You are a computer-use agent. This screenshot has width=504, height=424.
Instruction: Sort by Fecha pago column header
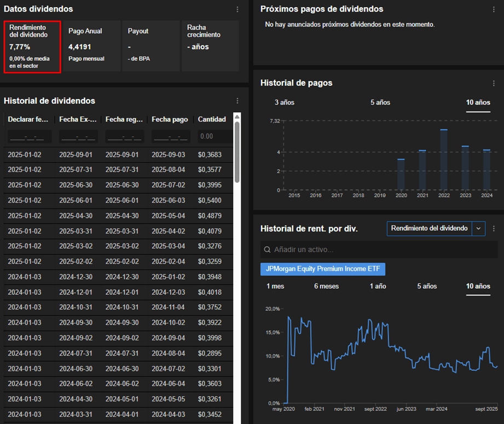[170, 119]
